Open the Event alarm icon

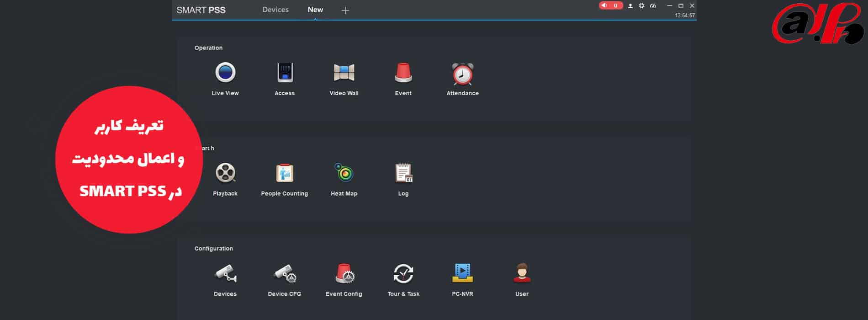(403, 73)
